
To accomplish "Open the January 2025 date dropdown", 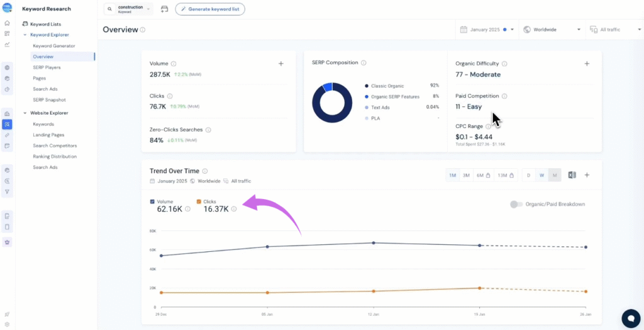I will [487, 30].
